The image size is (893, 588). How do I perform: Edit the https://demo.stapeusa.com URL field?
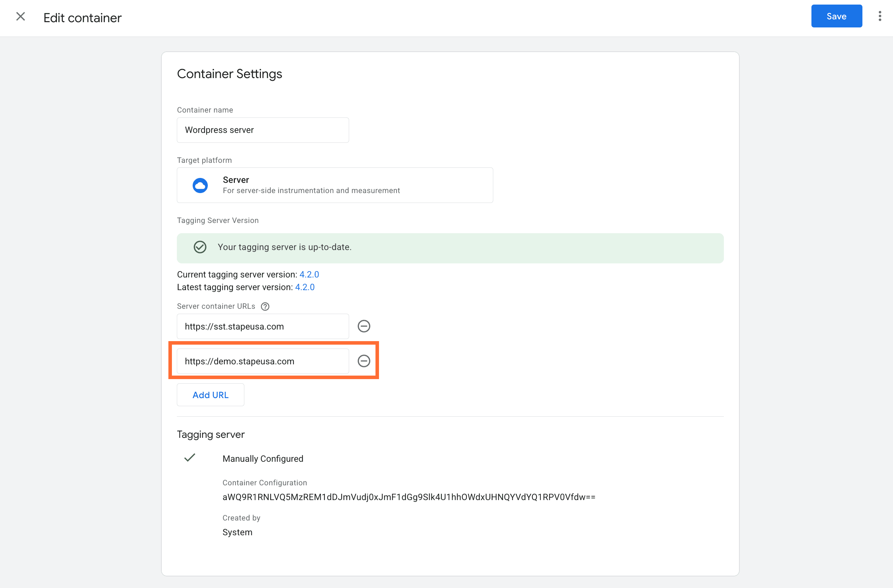pyautogui.click(x=262, y=361)
